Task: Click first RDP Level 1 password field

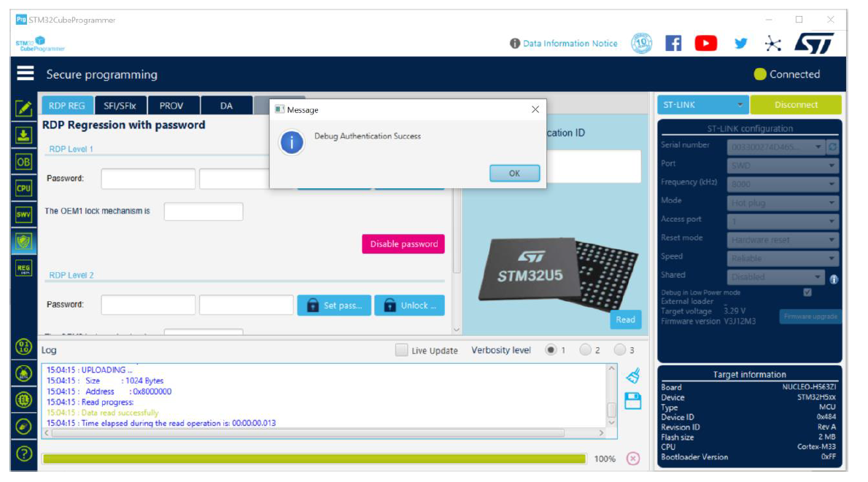Action: [x=148, y=179]
